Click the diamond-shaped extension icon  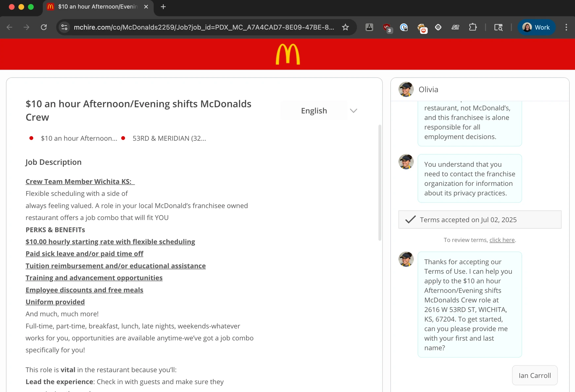coord(438,27)
